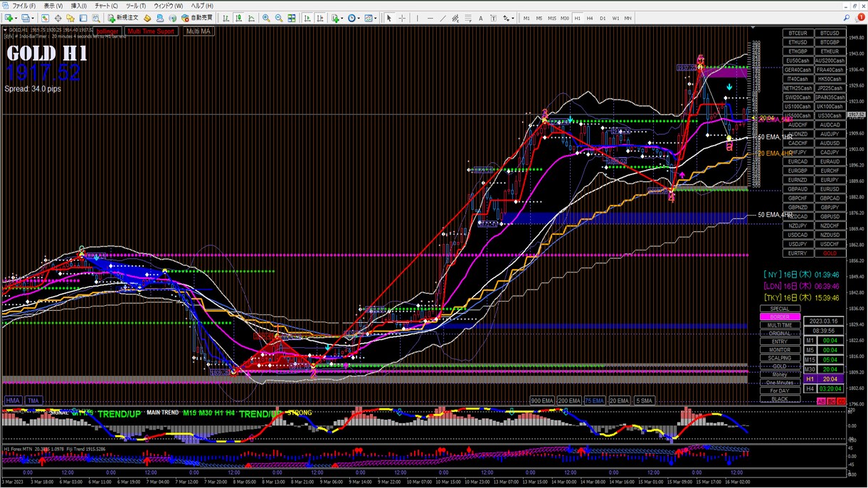
Task: Click the red CD button
Action: (842, 402)
